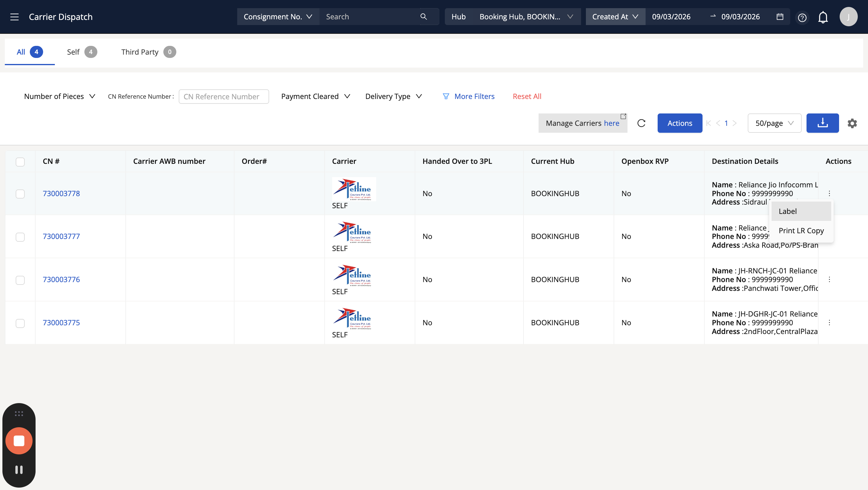Change the 50/page size dropdown
Screen dimensions: 868x490
click(x=774, y=123)
